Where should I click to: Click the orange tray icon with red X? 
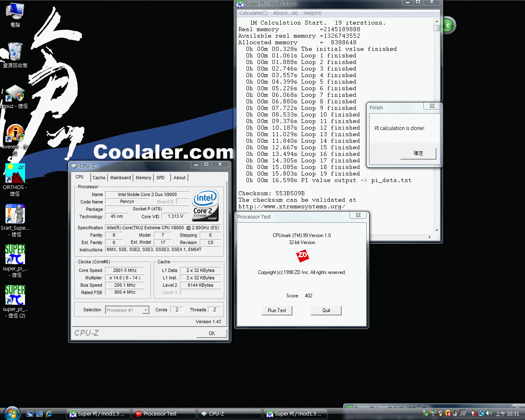448,413
